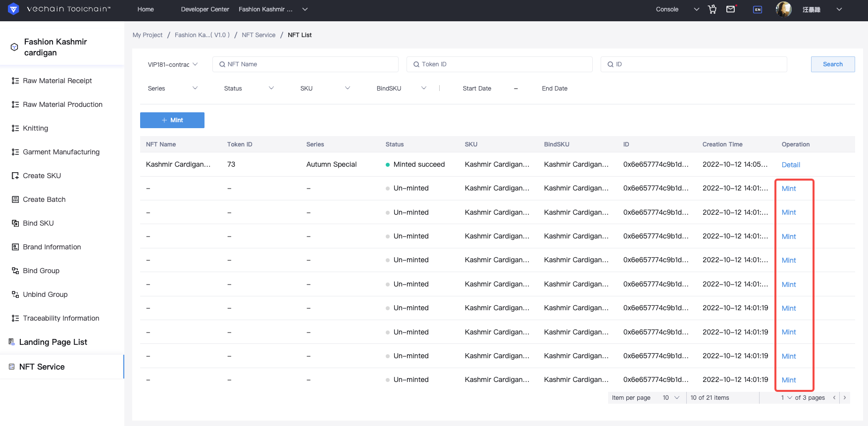Open the mail notifications icon
The image size is (868, 426).
pyautogui.click(x=731, y=9)
